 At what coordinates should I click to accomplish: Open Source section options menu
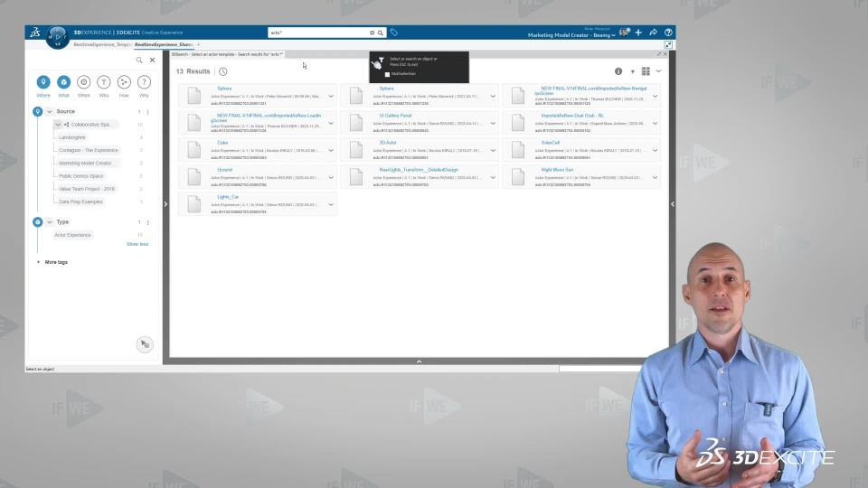point(147,112)
